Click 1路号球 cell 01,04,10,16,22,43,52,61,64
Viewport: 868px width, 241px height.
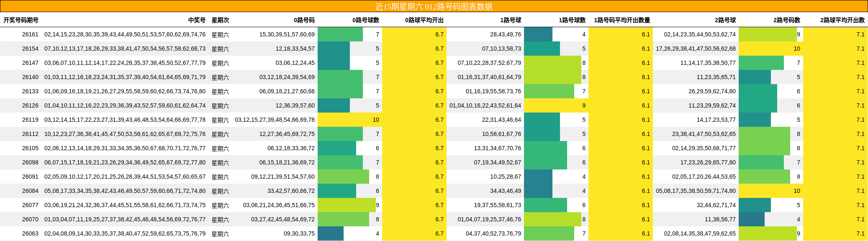click(485, 105)
